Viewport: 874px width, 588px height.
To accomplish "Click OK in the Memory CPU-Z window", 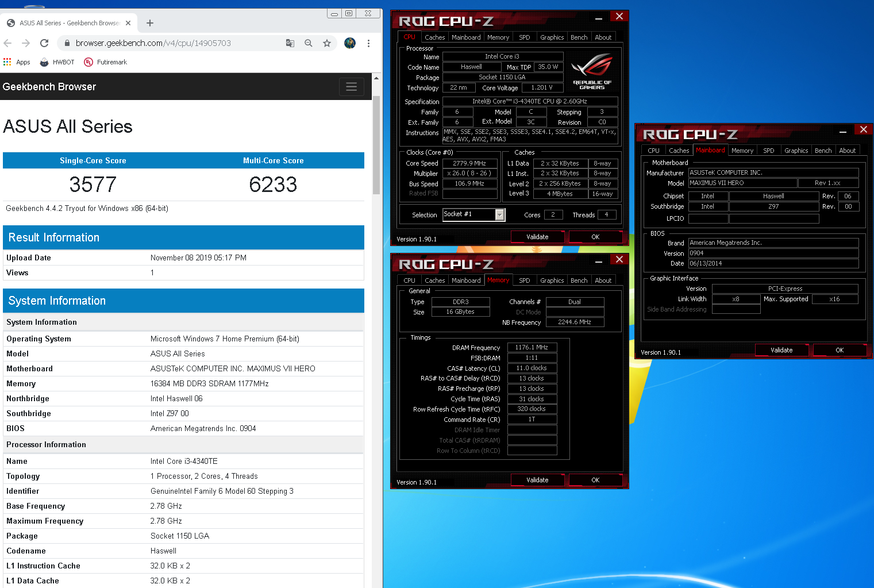I will coord(595,480).
